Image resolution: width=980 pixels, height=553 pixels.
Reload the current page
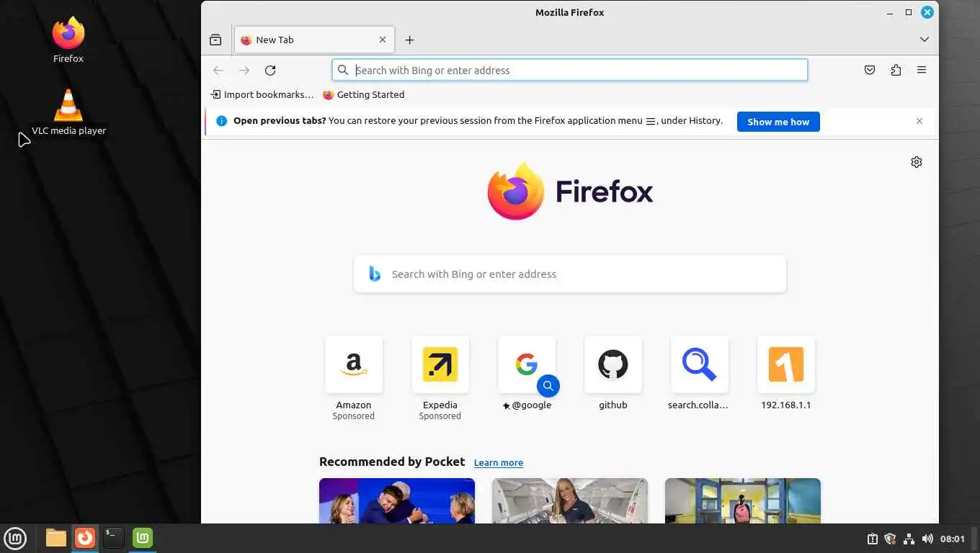270,70
